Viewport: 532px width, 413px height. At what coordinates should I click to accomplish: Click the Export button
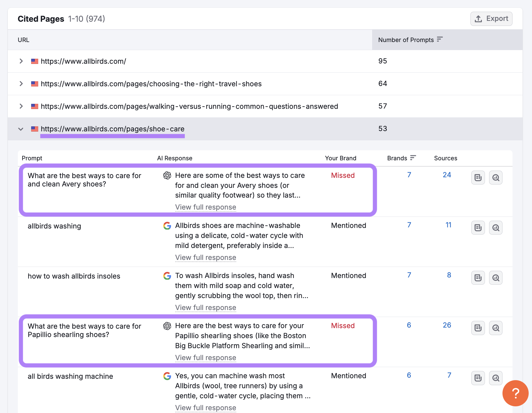pos(491,19)
